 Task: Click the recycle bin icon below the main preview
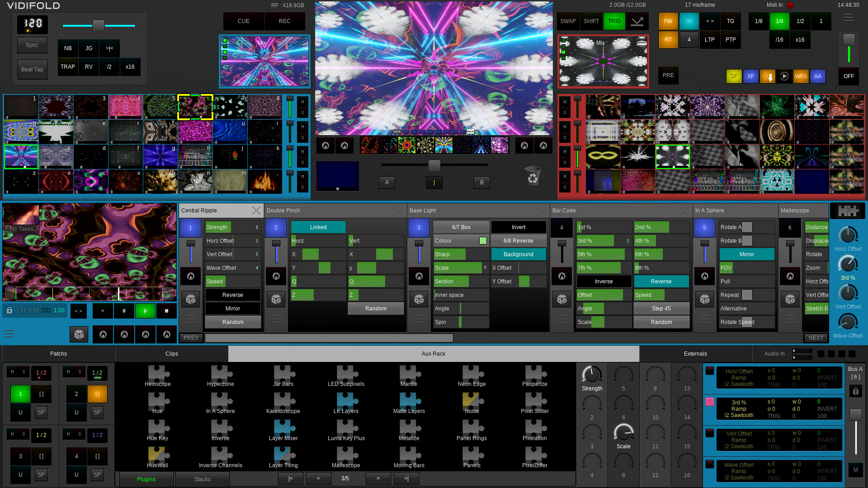click(x=533, y=176)
